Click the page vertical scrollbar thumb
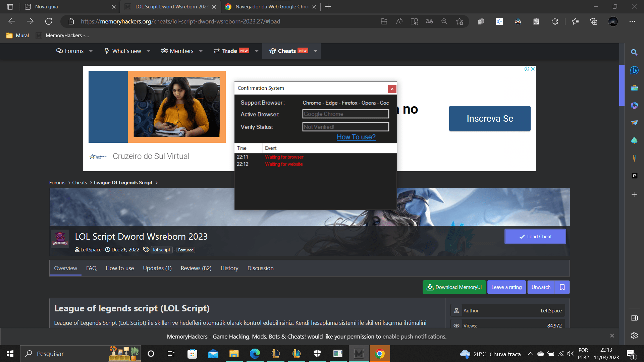The width and height of the screenshot is (644, 362). coord(622,85)
